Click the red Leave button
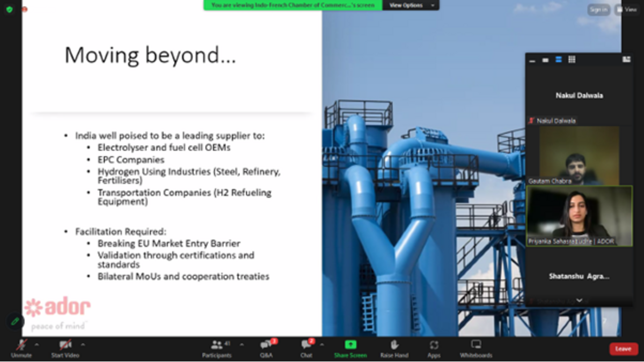The height and width of the screenshot is (362, 644). pyautogui.click(x=624, y=349)
